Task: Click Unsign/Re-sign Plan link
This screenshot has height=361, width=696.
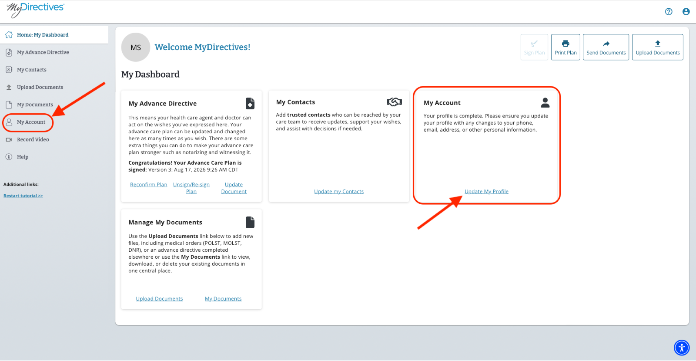Action: click(x=191, y=188)
